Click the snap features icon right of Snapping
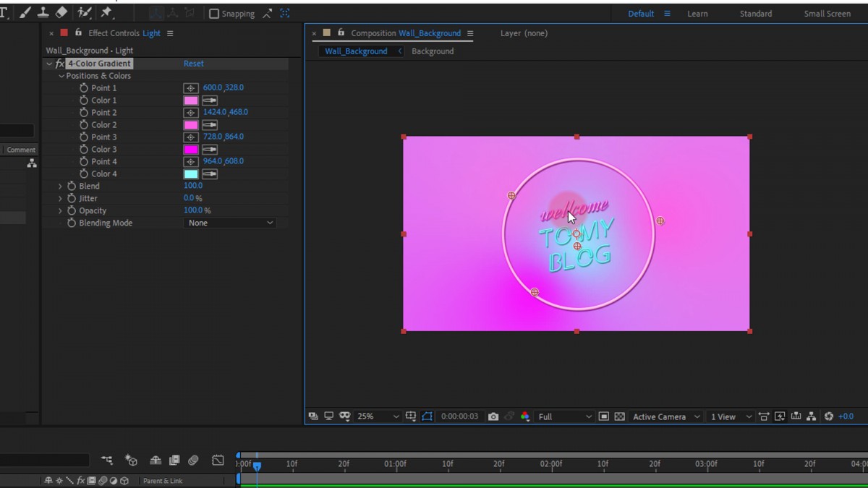This screenshot has width=868, height=488. (285, 14)
